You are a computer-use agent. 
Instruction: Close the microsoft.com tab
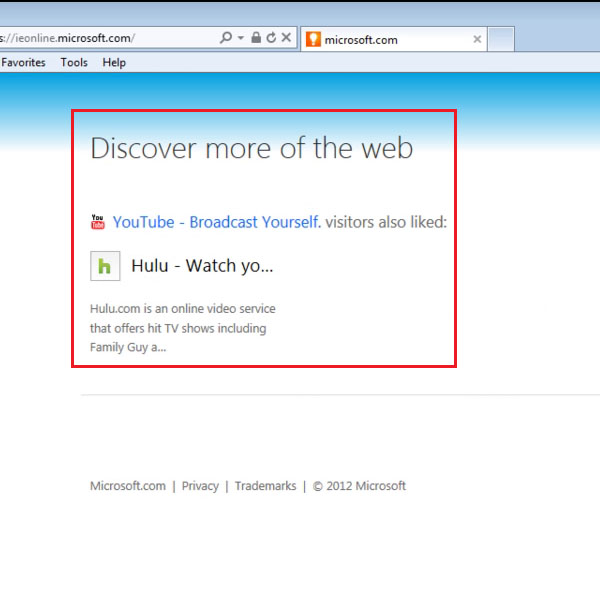477,39
